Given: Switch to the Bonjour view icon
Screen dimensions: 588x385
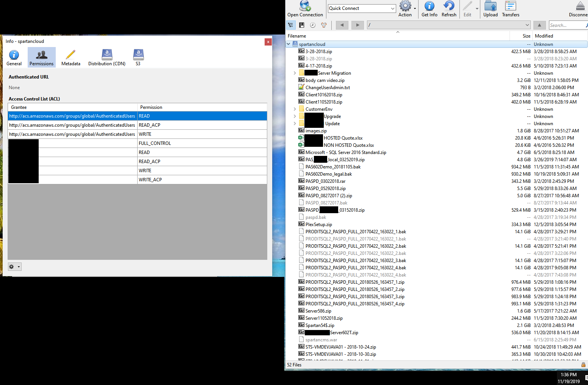Looking at the screenshot, I should 324,25.
